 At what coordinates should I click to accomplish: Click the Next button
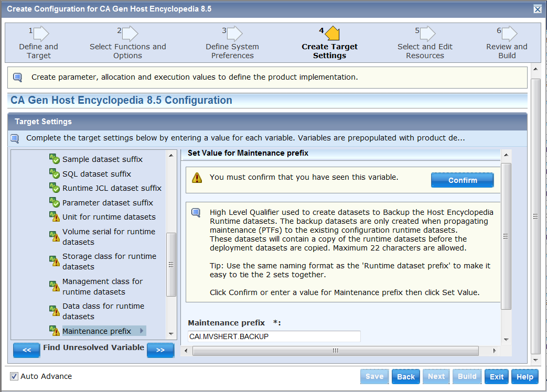tap(436, 377)
